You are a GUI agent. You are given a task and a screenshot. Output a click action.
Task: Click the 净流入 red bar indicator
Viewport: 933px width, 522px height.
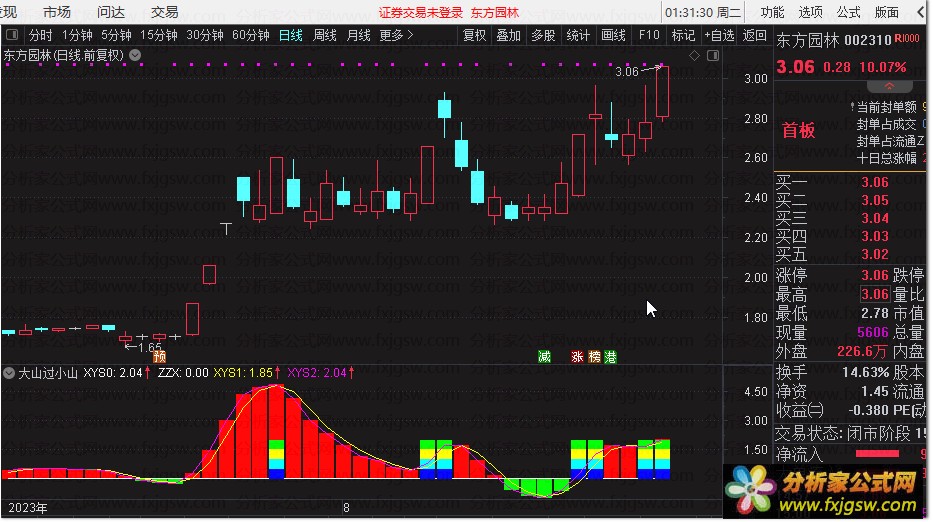click(x=877, y=454)
